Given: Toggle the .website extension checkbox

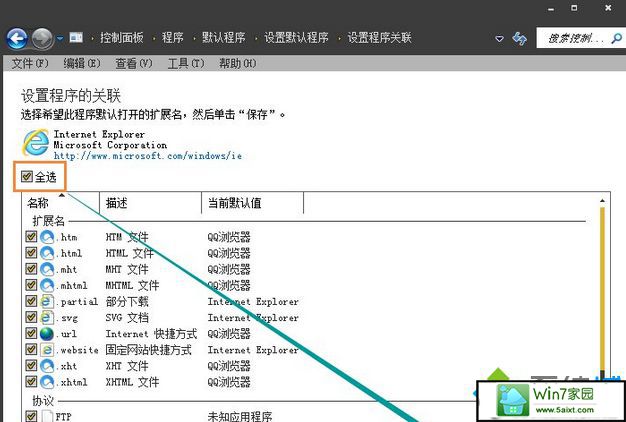Looking at the screenshot, I should (x=31, y=349).
